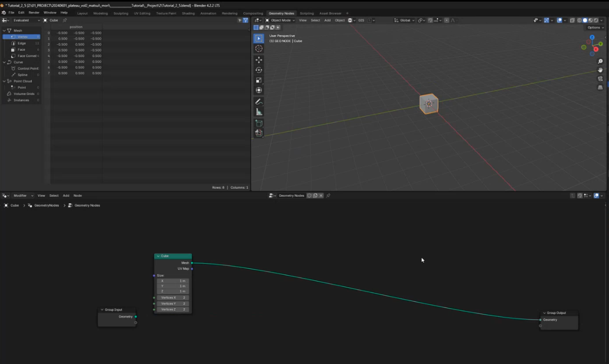This screenshot has height=364, width=609.
Task: Select the Move tool in viewport toolbar
Action: point(259,60)
